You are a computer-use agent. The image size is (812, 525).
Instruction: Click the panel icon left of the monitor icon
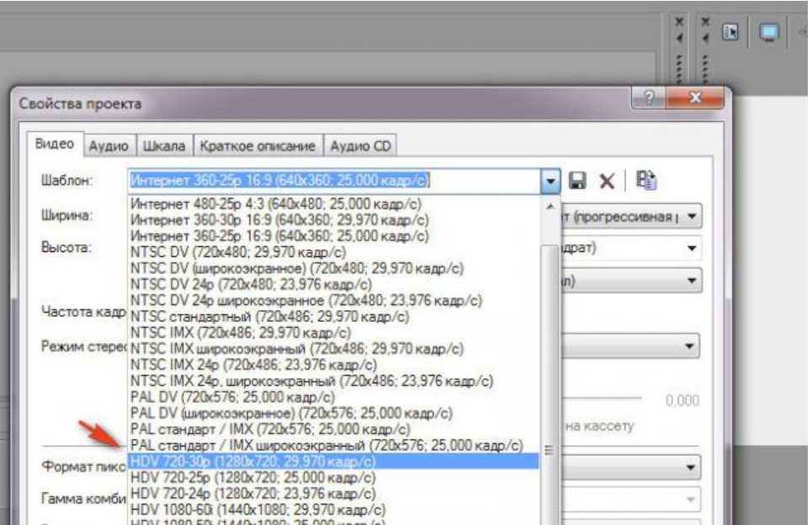point(731,33)
